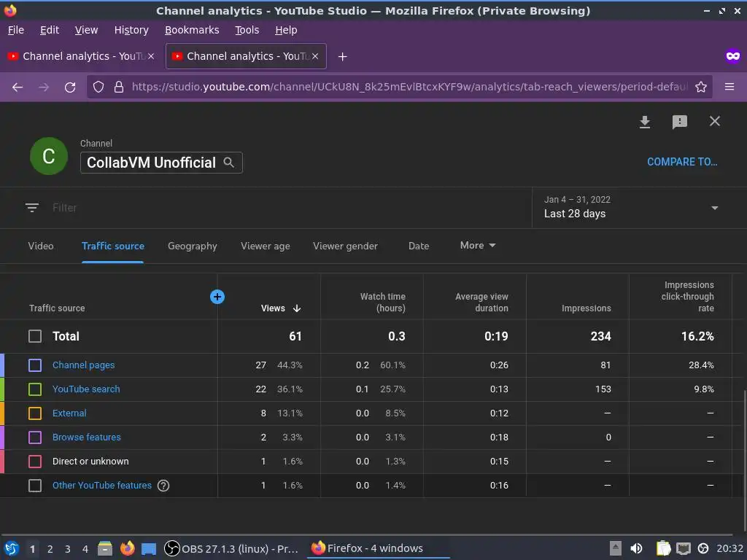Tick the YouTube search checkbox
Image resolution: width=747 pixels, height=560 pixels.
pos(35,389)
